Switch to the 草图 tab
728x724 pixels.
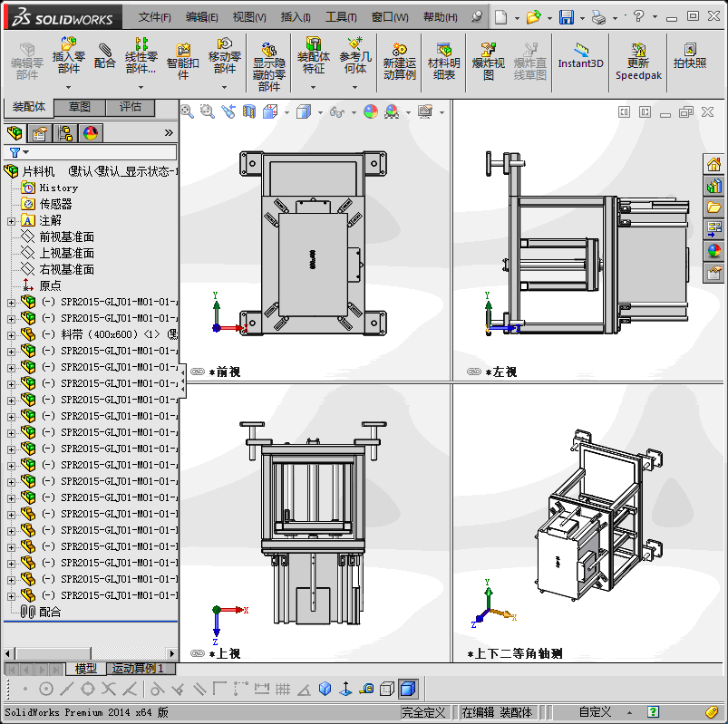[80, 107]
